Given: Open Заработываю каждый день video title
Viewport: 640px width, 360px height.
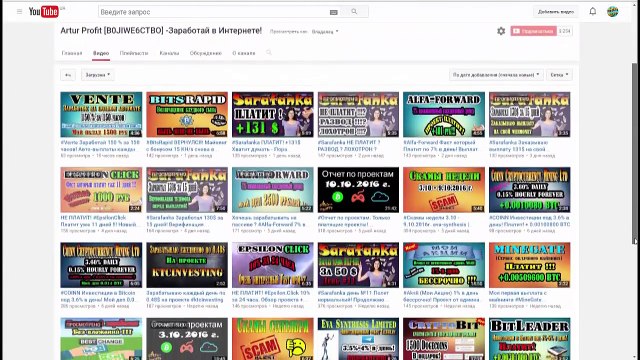Looking at the screenshot, I should (x=186, y=296).
